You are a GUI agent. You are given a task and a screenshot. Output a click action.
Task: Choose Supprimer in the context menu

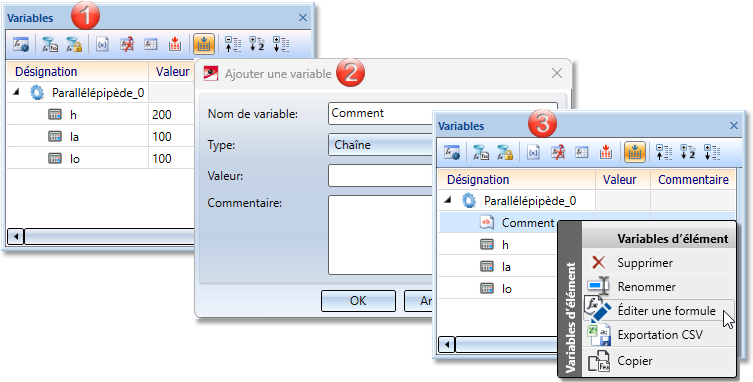pyautogui.click(x=659, y=262)
